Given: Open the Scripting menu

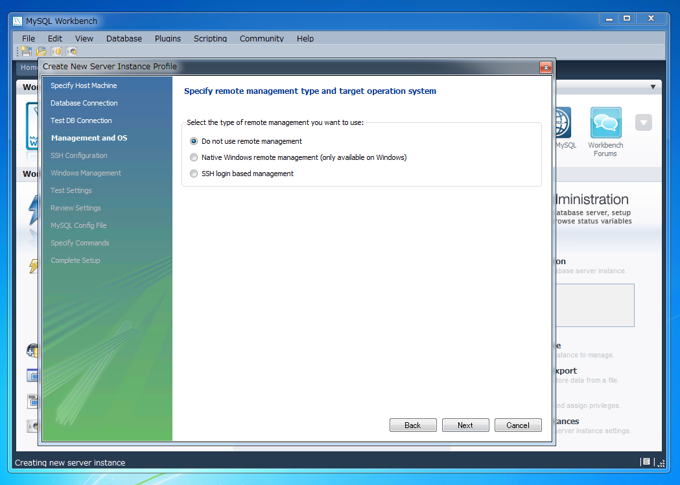Looking at the screenshot, I should tap(210, 39).
